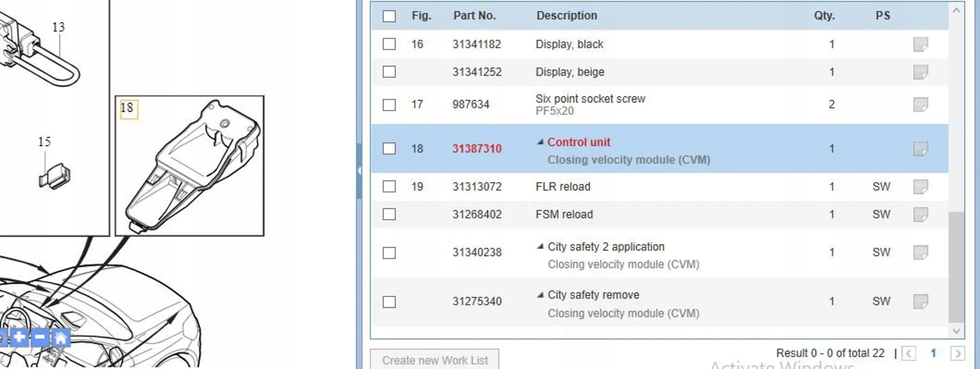Click the scroll down arrow of parts list
Viewport: 980px width, 369px height.
(956, 331)
